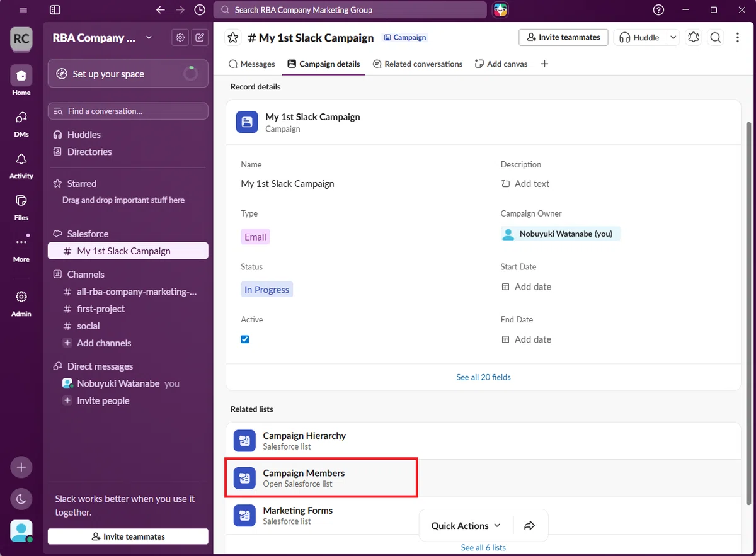
Task: Open the first-project channel
Action: 128,309
